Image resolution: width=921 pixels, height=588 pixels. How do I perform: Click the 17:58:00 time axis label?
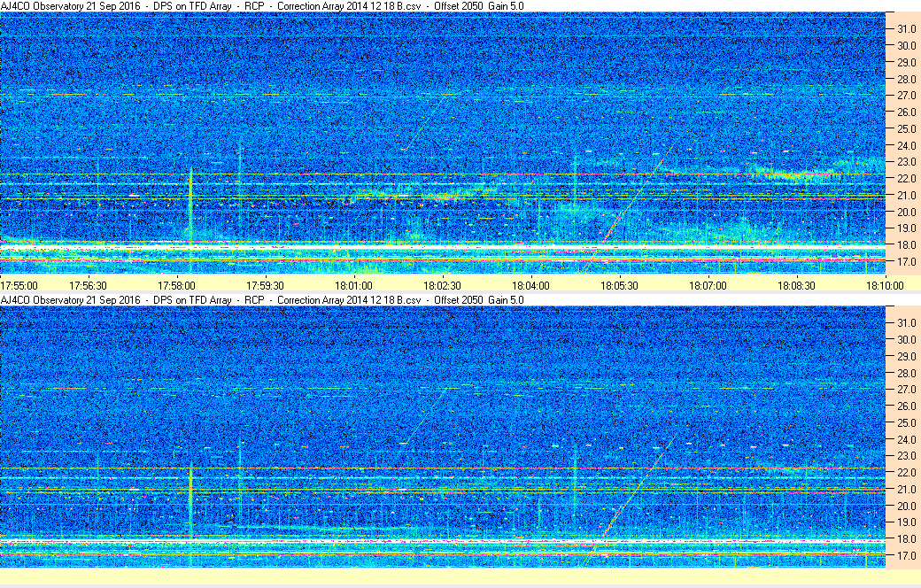pos(176,286)
